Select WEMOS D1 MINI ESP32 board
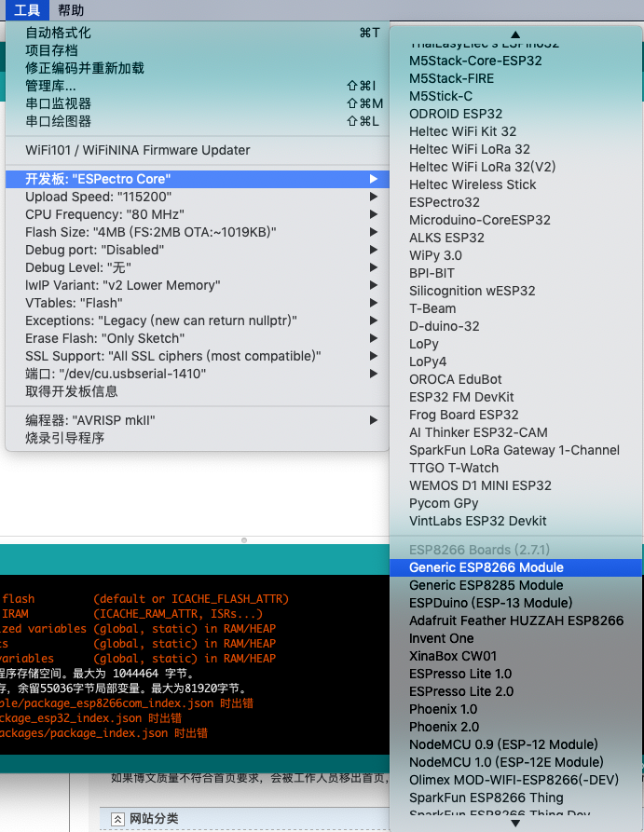 [515, 485]
